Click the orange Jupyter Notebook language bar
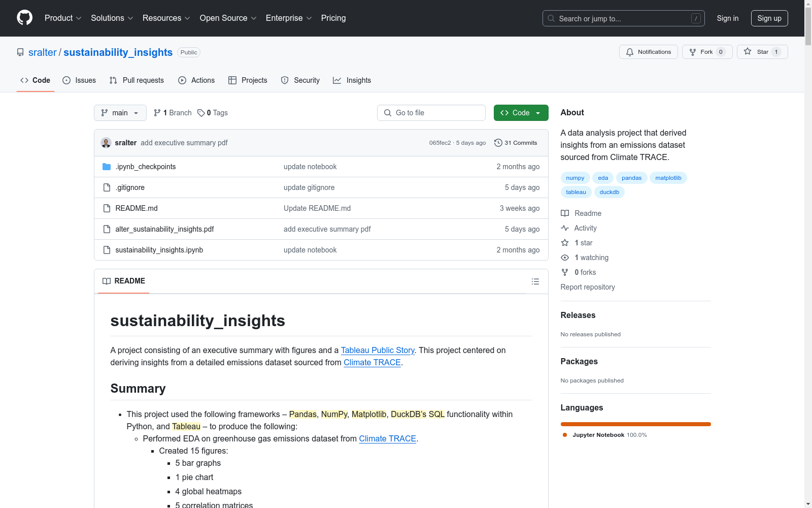 point(635,424)
